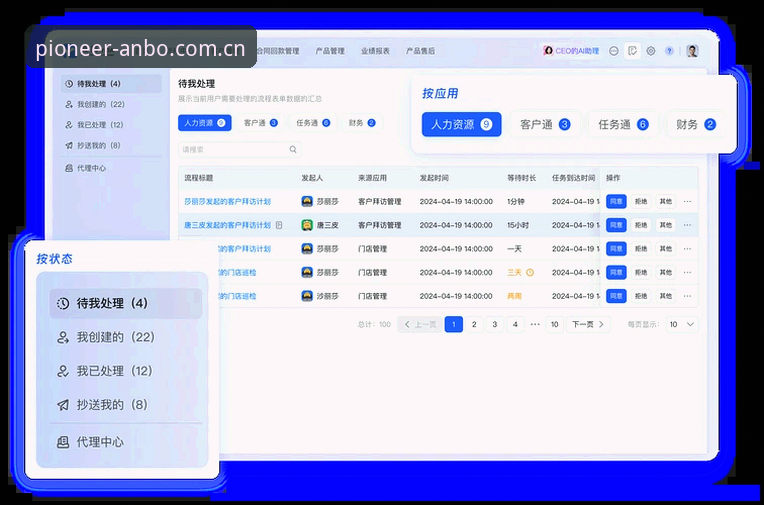Go to page 1
Viewport: 764px width, 505px height.
point(454,325)
